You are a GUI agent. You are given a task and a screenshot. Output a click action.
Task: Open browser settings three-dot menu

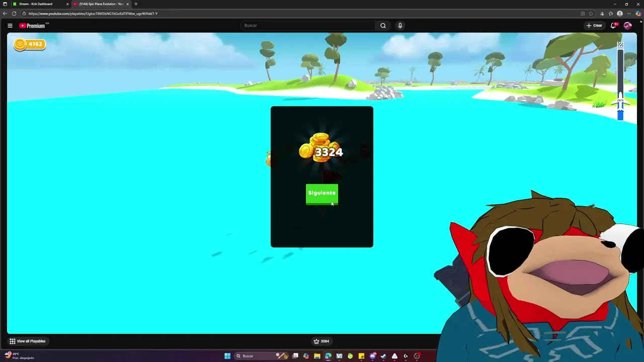pyautogui.click(x=629, y=14)
